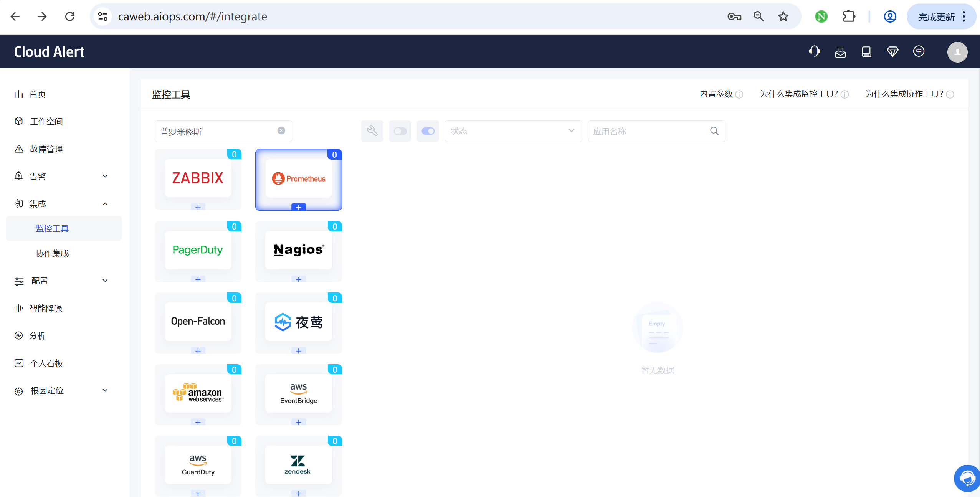The width and height of the screenshot is (980, 497).
Task: Click the 为什么集成协作工具? link
Action: (x=904, y=94)
